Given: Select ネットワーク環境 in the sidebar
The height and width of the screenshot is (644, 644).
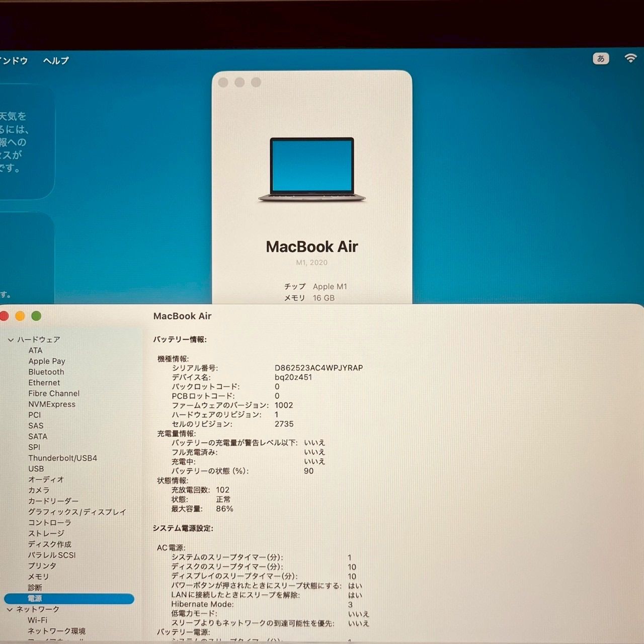Looking at the screenshot, I should tap(56, 631).
